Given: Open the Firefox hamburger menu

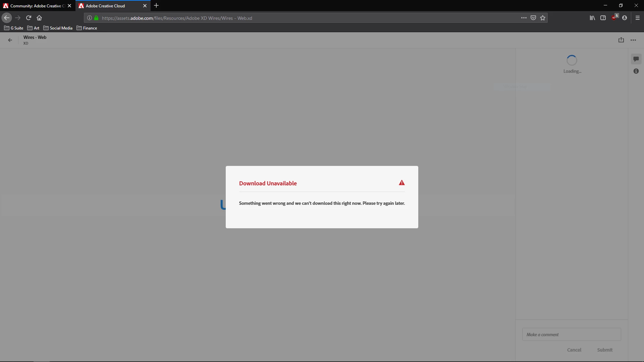Looking at the screenshot, I should (x=638, y=18).
